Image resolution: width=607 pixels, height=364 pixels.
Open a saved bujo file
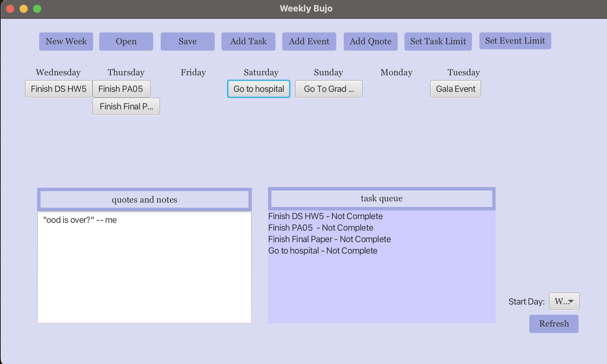[x=126, y=42]
